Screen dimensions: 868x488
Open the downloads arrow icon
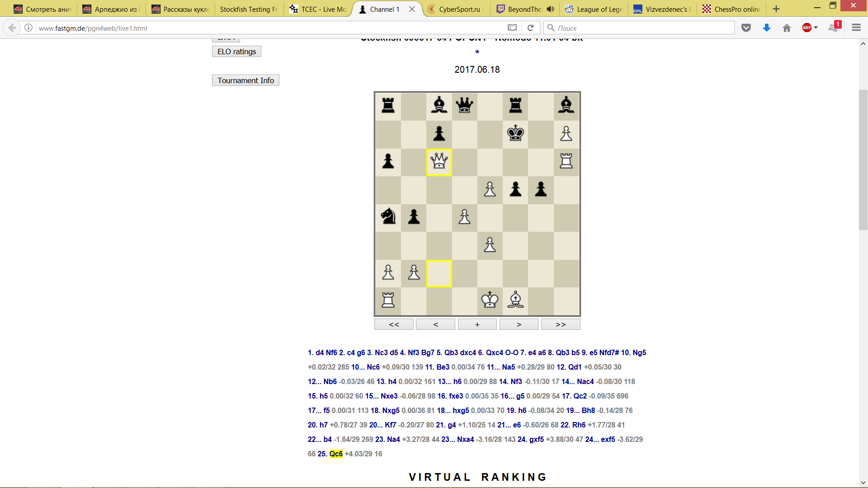pyautogui.click(x=767, y=28)
